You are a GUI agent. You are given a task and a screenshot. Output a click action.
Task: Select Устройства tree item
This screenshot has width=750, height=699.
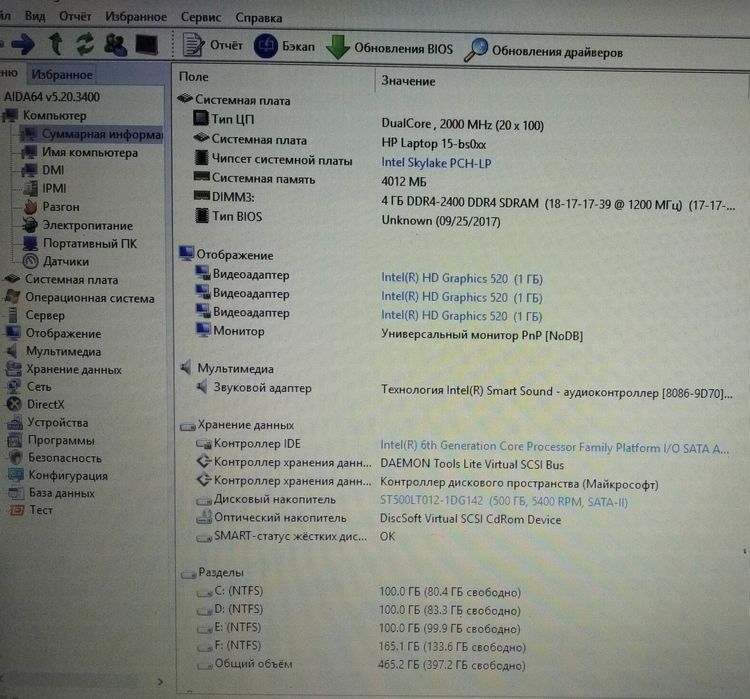[x=47, y=422]
